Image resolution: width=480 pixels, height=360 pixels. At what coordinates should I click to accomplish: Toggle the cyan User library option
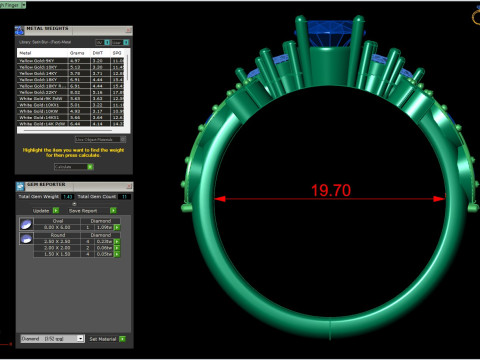126,42
